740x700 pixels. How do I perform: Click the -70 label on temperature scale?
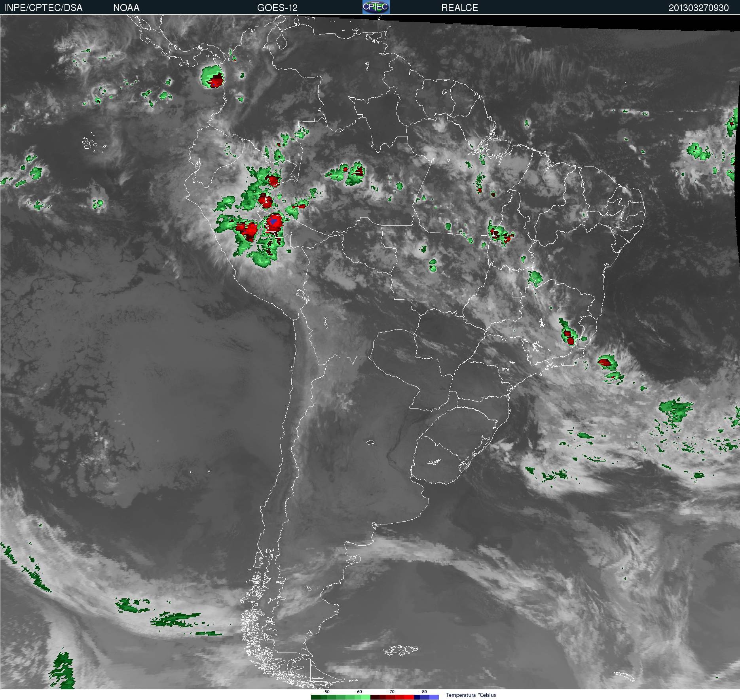point(391,692)
